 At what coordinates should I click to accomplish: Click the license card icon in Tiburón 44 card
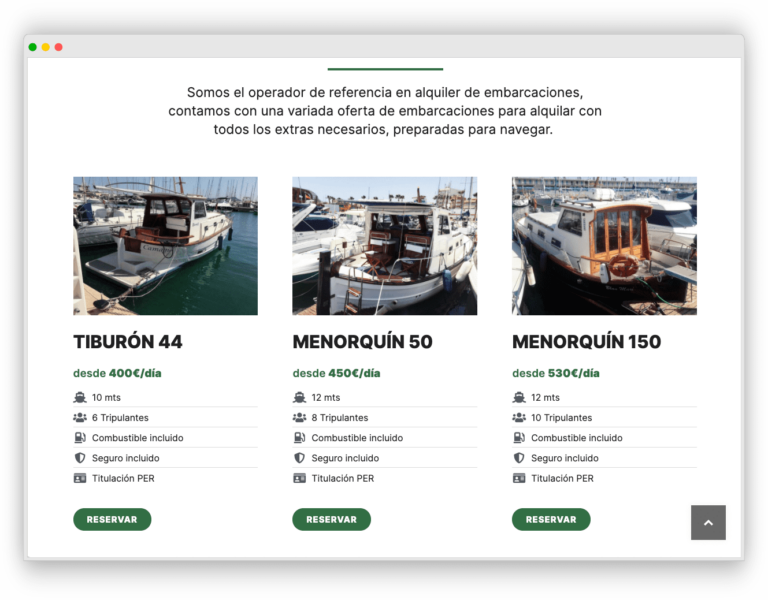click(80, 478)
